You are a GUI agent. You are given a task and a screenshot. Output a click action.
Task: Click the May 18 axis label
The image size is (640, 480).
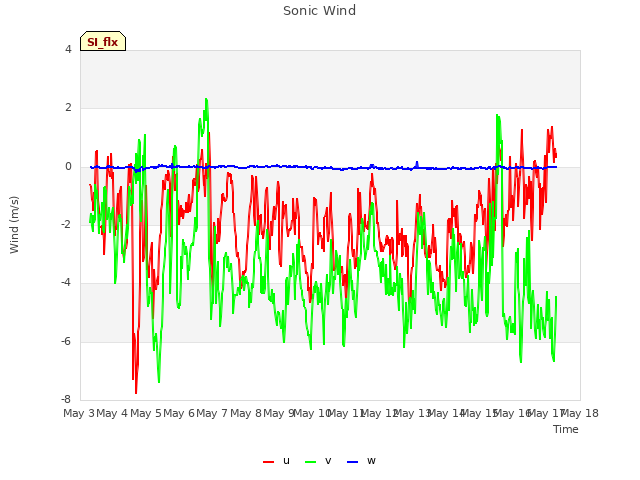click(580, 413)
